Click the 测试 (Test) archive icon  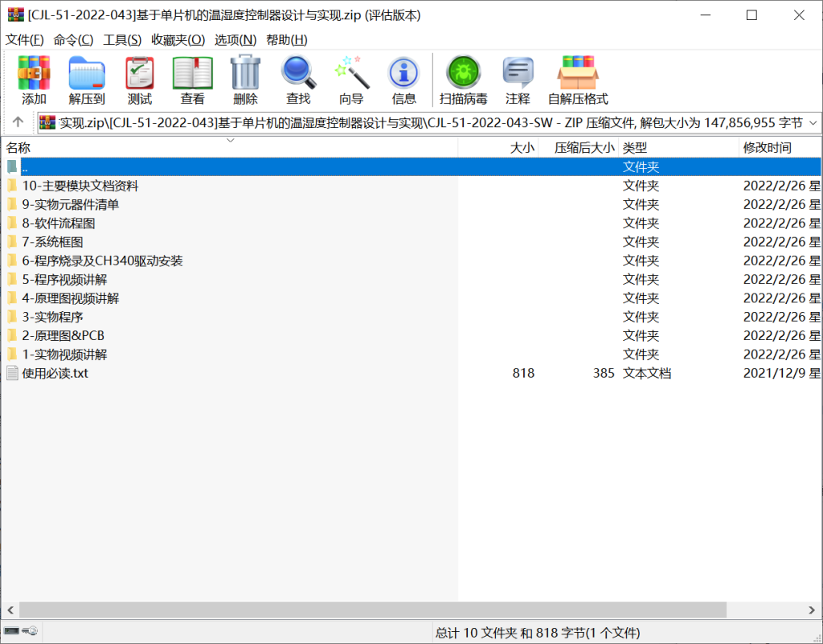point(138,76)
